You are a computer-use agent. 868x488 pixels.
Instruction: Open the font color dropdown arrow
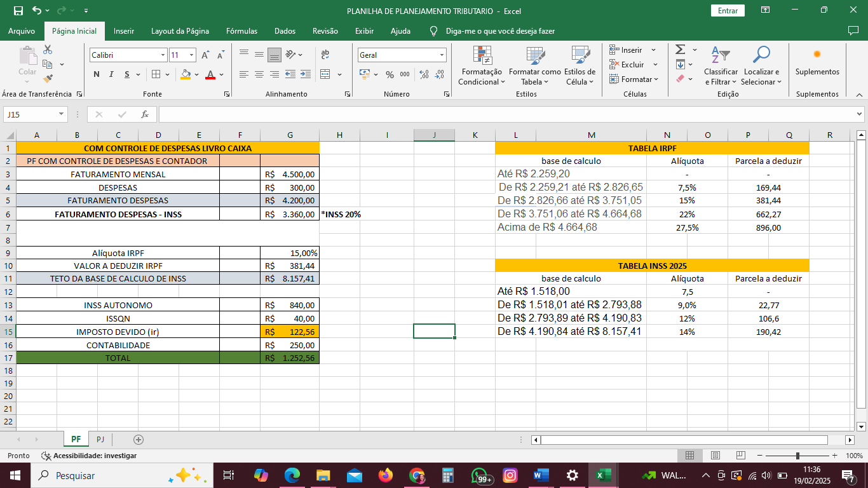coord(221,74)
